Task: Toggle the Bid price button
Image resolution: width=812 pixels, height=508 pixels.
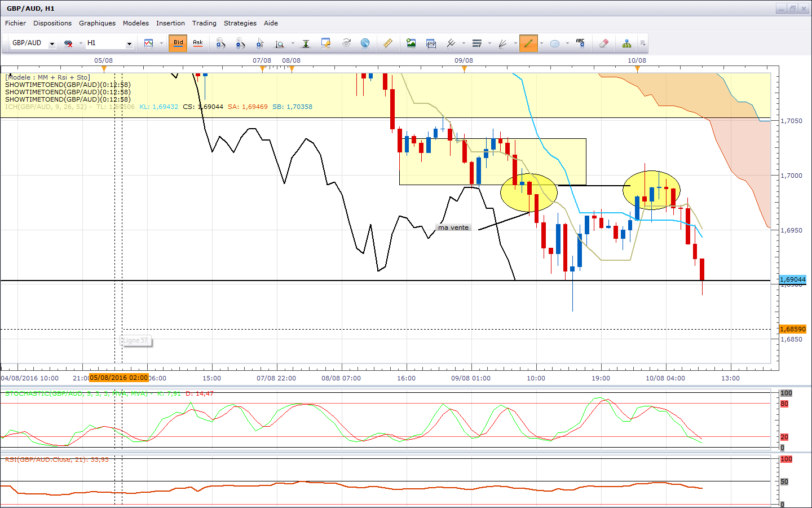Action: point(178,43)
